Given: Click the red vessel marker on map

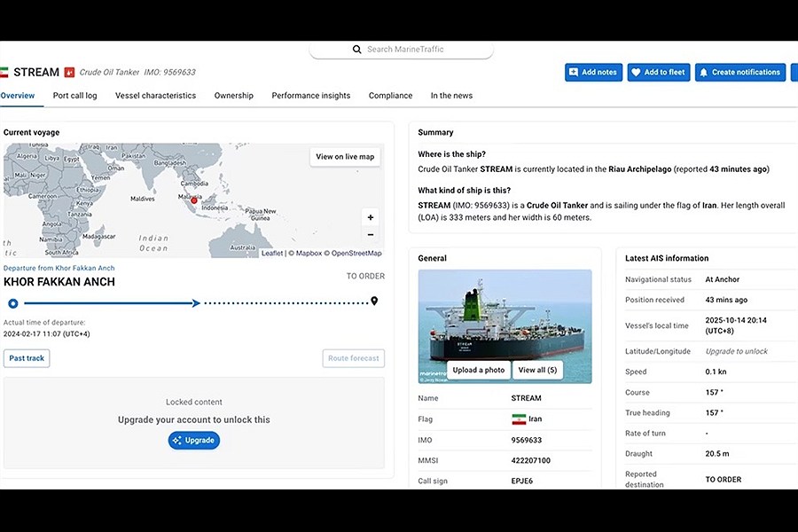Looking at the screenshot, I should (x=194, y=200).
